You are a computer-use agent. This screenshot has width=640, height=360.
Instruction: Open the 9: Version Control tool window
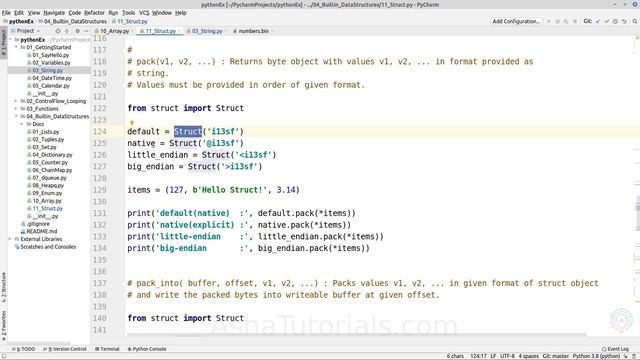[65, 349]
